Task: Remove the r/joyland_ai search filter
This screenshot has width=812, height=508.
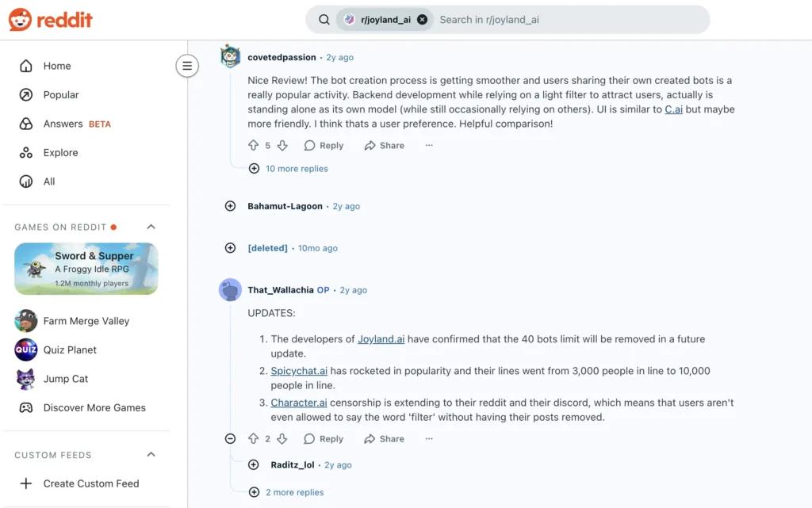Action: click(x=422, y=20)
